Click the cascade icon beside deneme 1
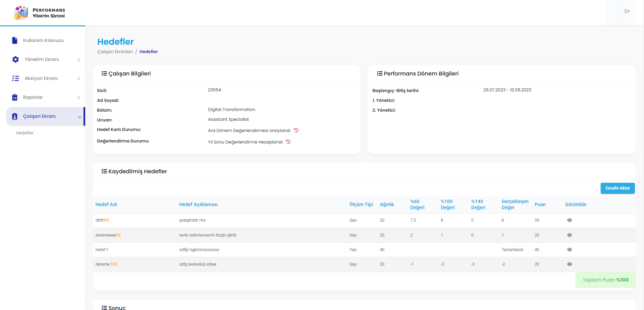Image resolution: width=644 pixels, height=310 pixels. pyautogui.click(x=115, y=264)
